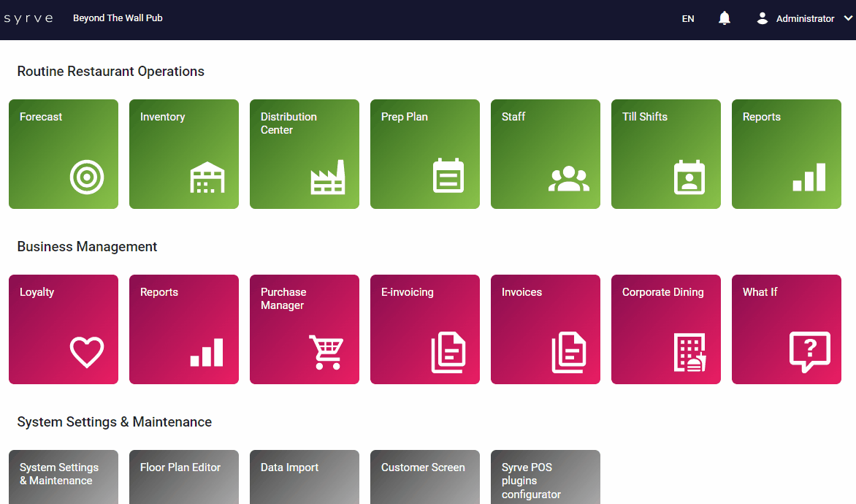Screen dimensions: 856x504
Task: Check notifications via the bell icon
Action: tap(725, 18)
